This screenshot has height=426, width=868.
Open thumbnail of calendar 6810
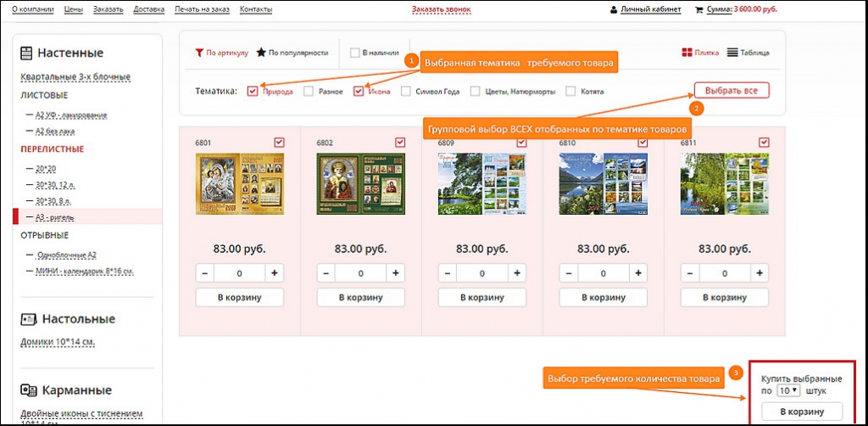click(x=603, y=184)
